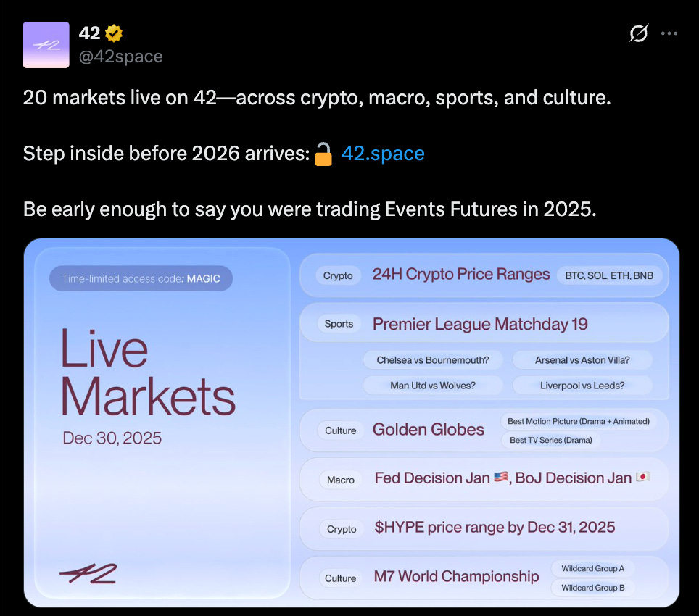The height and width of the screenshot is (616, 699).
Task: Click '24H Crypto Price Ranges'
Action: [x=461, y=275]
